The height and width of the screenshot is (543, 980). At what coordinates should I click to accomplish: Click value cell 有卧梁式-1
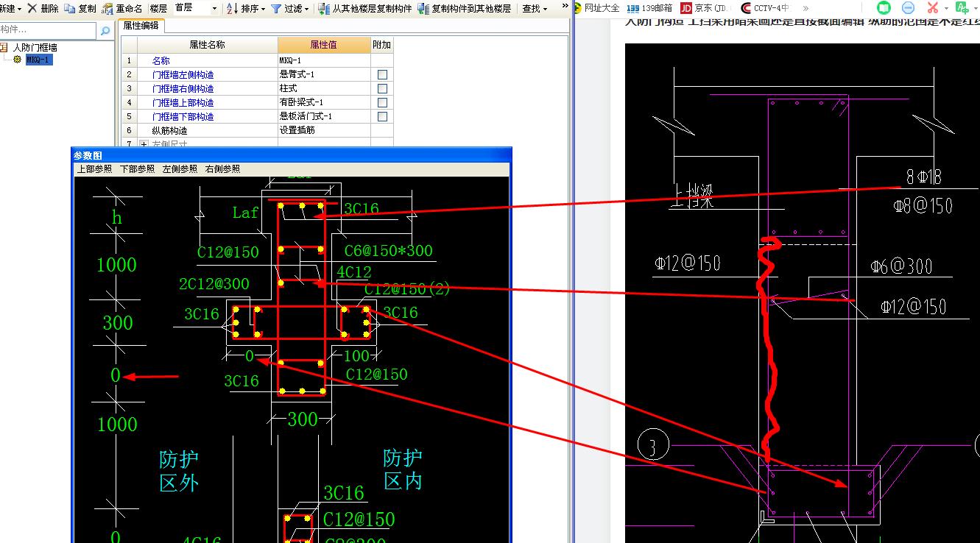pos(324,102)
